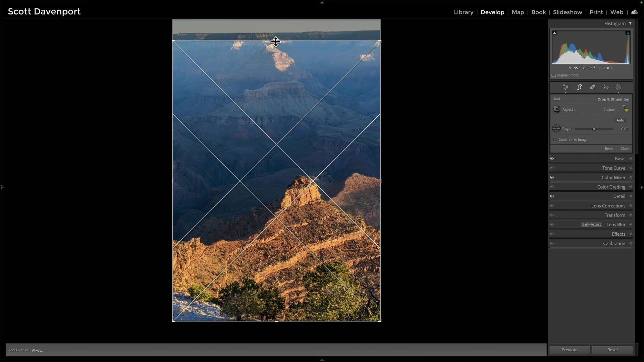Select the Red Eye Correction tool
This screenshot has width=644, height=362.
pos(606,87)
